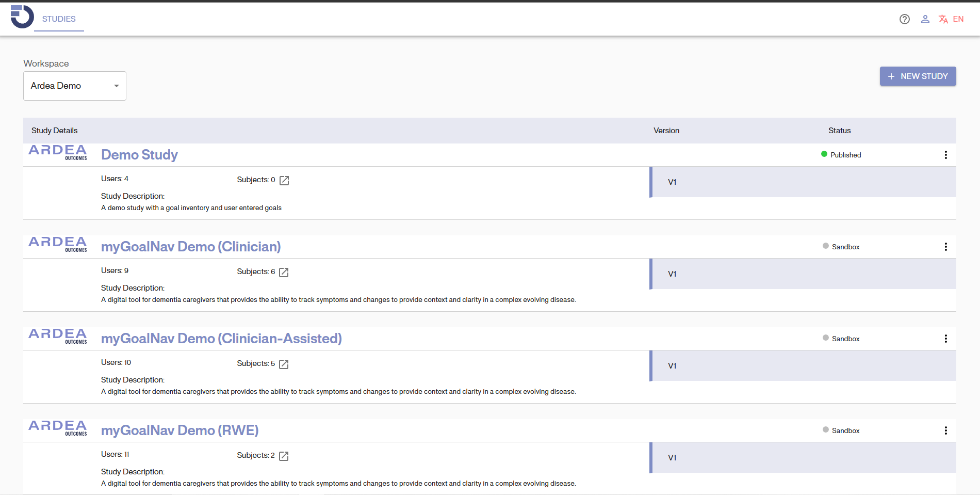Open the three-dot menu for Demo Study
This screenshot has width=980, height=495.
coord(945,155)
